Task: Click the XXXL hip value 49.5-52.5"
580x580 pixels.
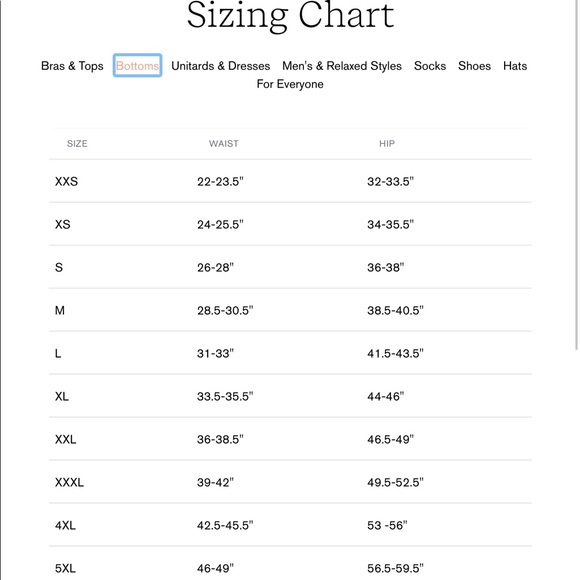Action: tap(395, 482)
